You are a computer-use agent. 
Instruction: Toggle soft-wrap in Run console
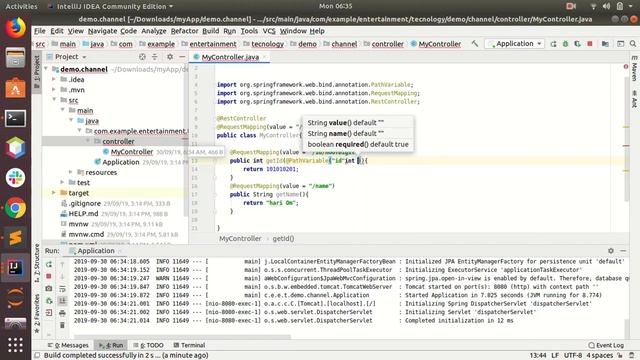coord(62,289)
